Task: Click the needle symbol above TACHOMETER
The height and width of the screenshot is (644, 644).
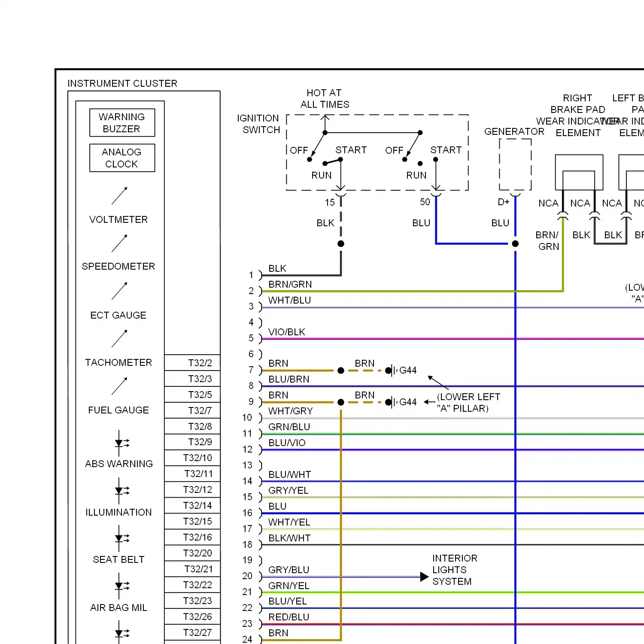Action: (x=119, y=339)
